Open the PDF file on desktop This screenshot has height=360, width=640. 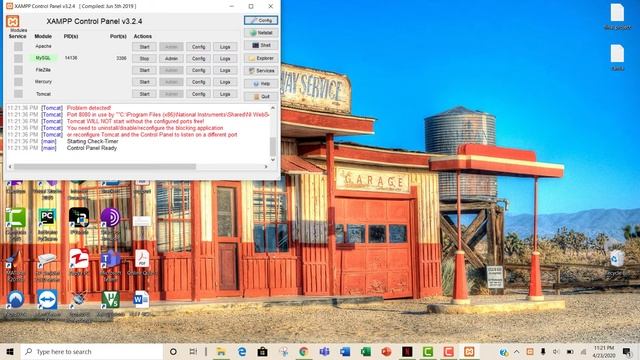click(x=142, y=259)
